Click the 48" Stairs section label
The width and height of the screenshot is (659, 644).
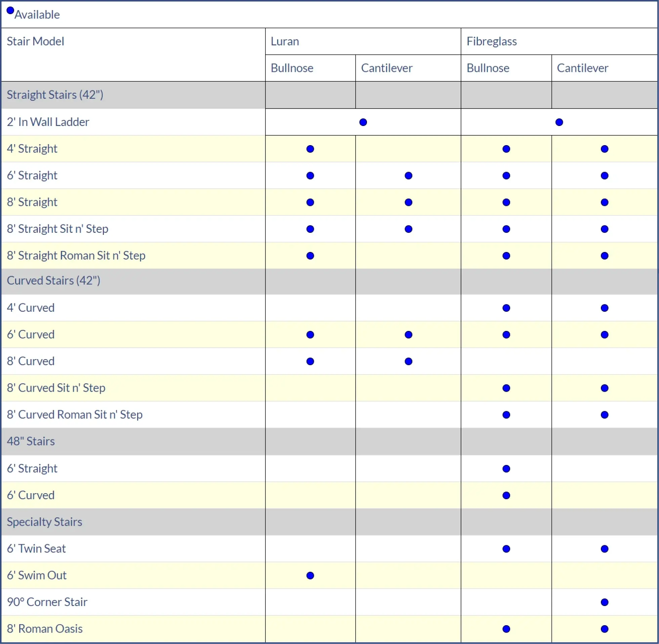pos(31,441)
